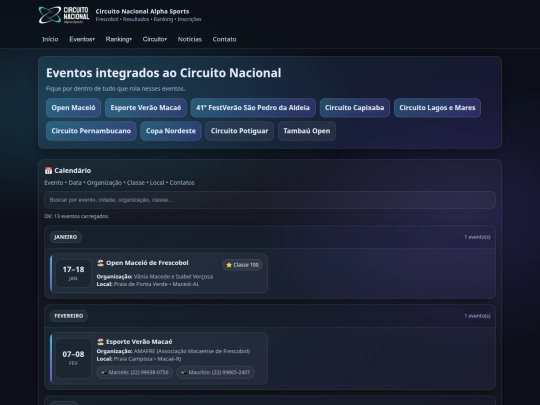
Task: Select the Tambaú Open chip
Action: (307, 131)
